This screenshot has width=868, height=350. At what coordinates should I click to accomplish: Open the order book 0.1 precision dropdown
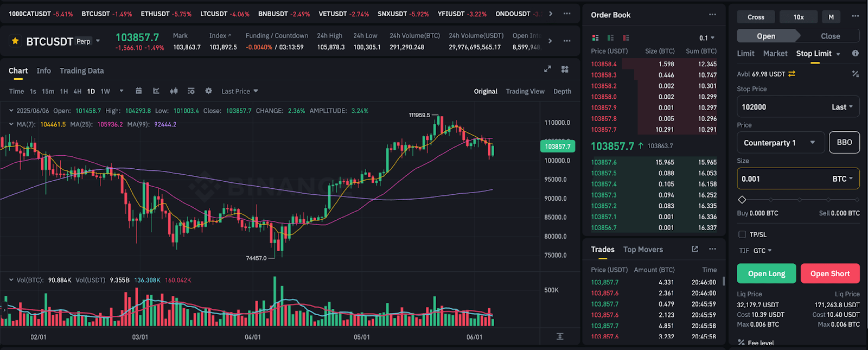pos(707,38)
